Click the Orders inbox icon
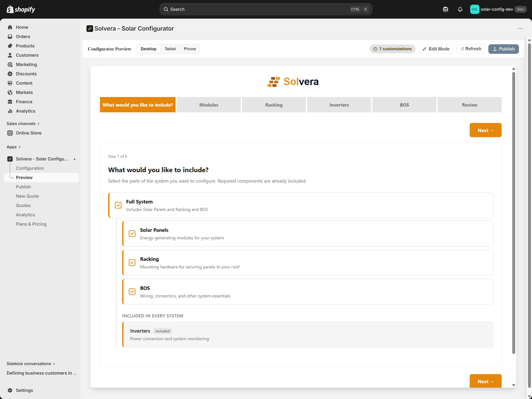Screen dimensions: 532x399 click(x=10, y=37)
